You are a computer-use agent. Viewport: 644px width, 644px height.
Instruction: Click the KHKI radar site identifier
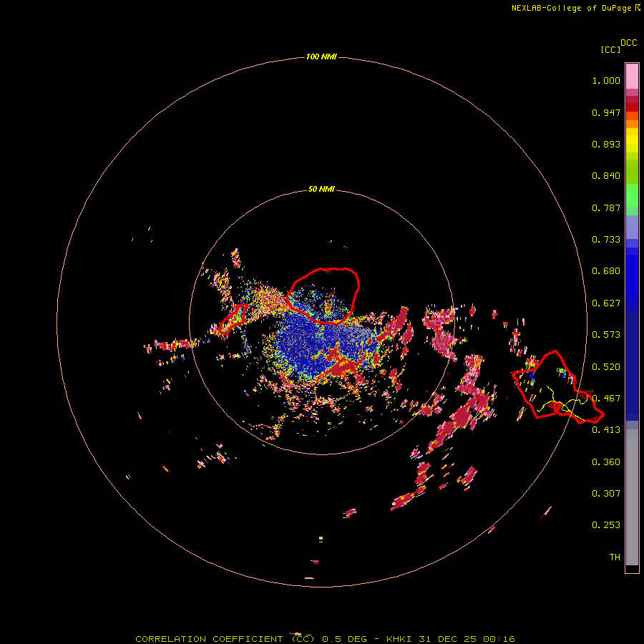tap(399, 639)
